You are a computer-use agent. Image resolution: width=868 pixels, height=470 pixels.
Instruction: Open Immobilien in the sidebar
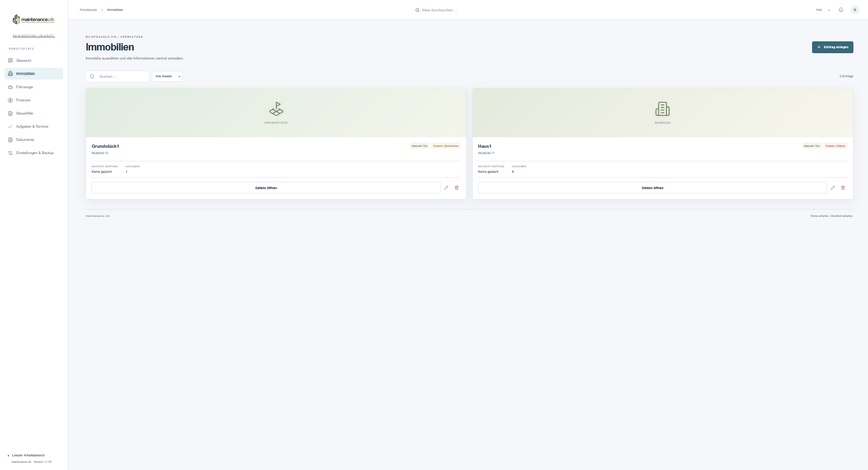34,74
